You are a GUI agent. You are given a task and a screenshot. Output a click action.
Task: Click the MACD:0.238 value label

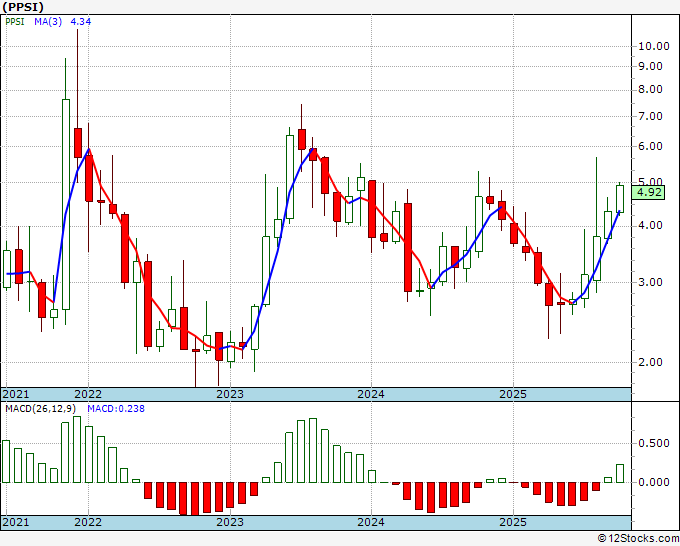click(116, 409)
